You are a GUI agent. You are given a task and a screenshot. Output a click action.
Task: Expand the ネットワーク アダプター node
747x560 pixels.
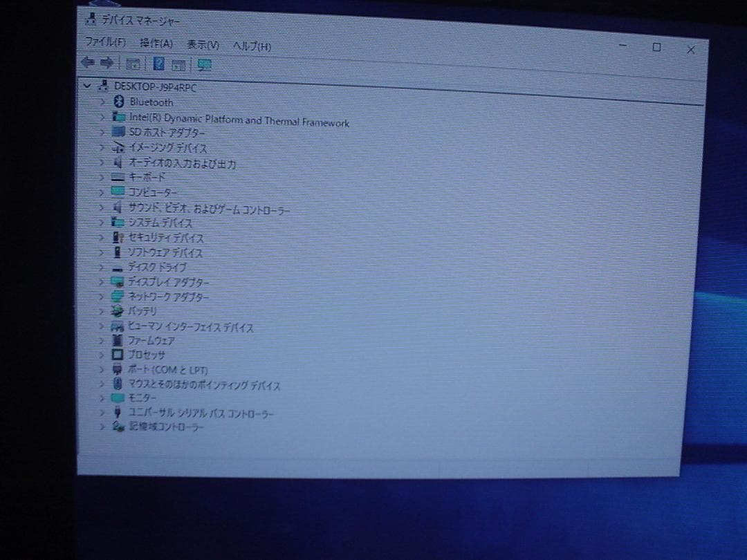coord(102,297)
